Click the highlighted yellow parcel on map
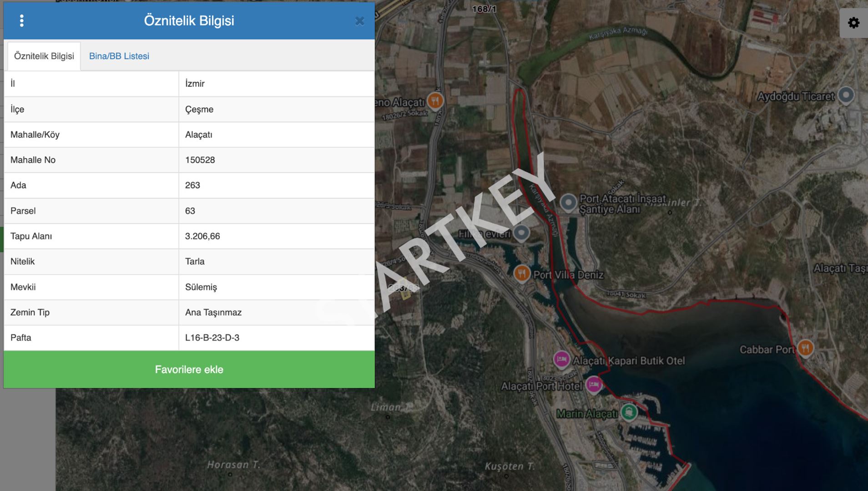868x491 pixels. 405,294
